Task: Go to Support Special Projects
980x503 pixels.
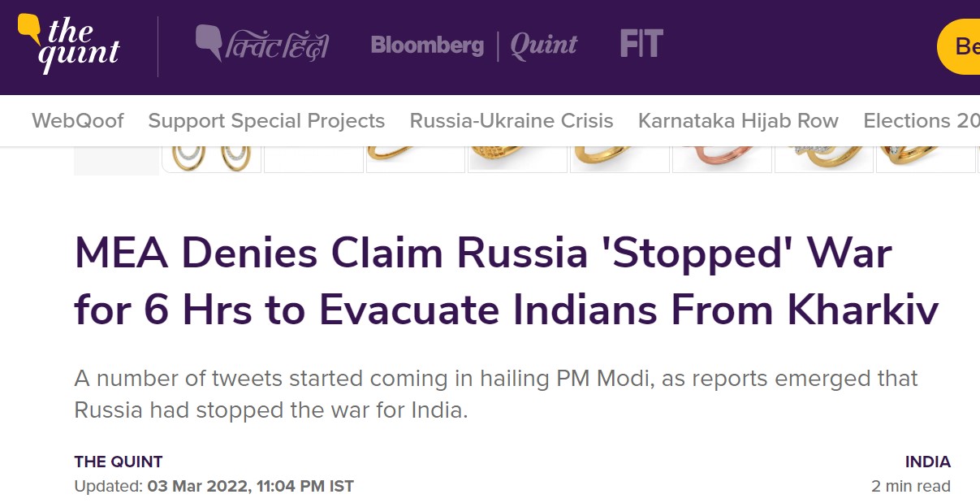Action: [x=266, y=121]
